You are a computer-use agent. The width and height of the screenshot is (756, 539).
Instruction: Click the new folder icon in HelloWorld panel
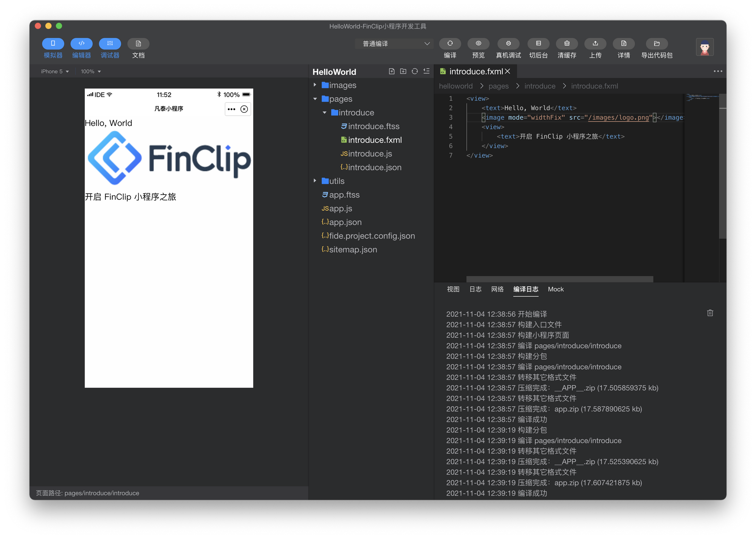point(403,71)
